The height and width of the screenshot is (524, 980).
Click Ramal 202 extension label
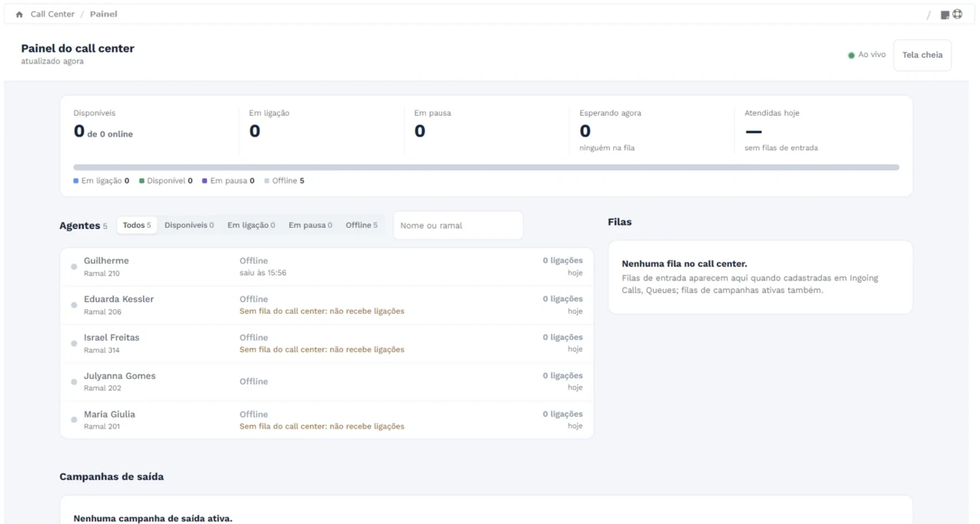coord(102,389)
